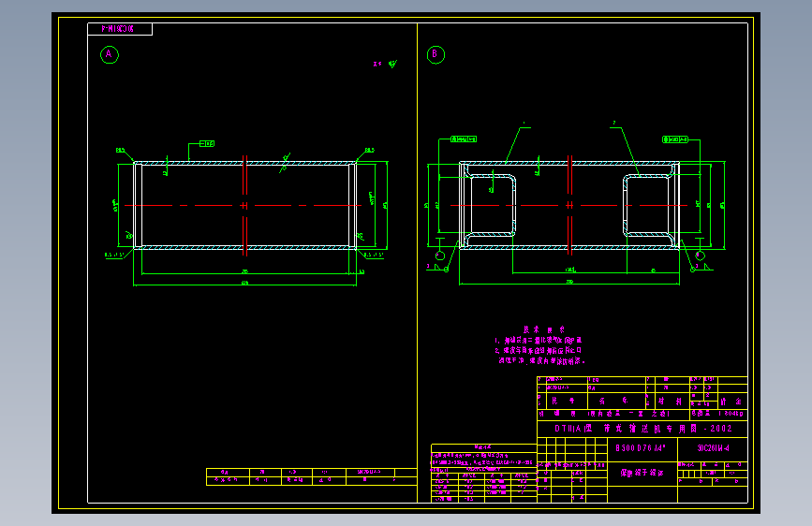
Task: Click the magenta heading above the numbered notes
Action: tap(544, 329)
